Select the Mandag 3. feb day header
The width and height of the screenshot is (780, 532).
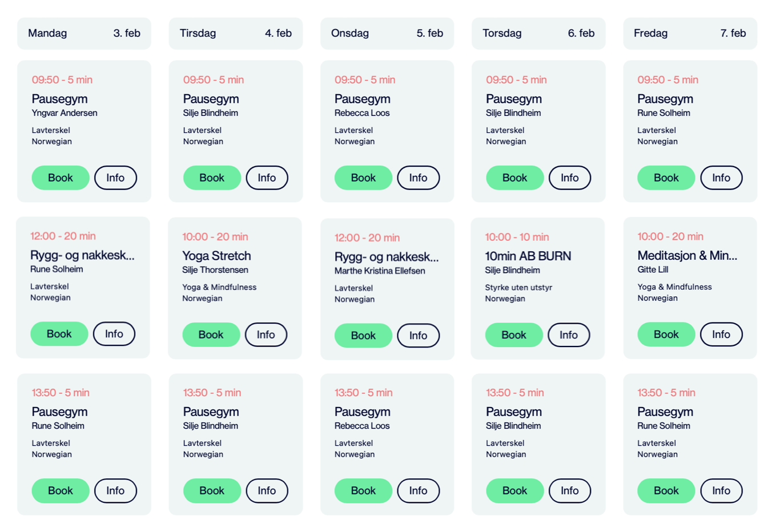pos(84,33)
